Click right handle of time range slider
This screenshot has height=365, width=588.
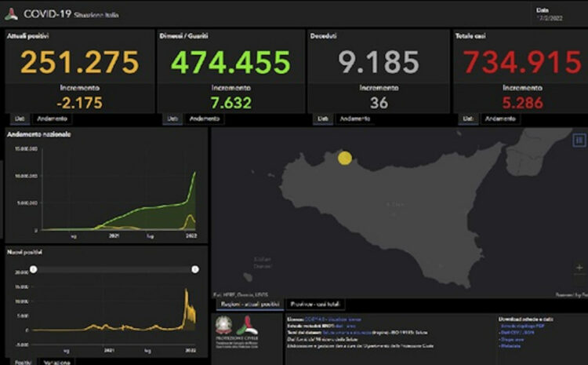pyautogui.click(x=195, y=269)
